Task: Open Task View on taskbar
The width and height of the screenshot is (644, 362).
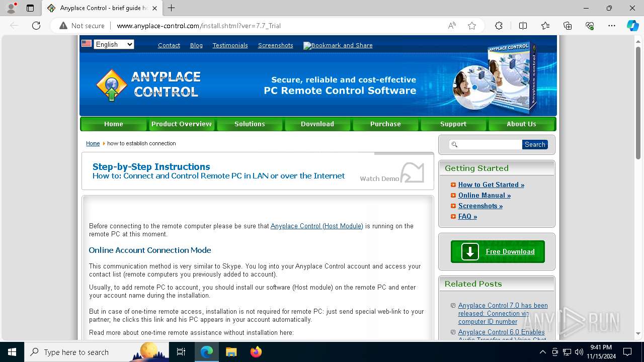Action: click(x=181, y=352)
